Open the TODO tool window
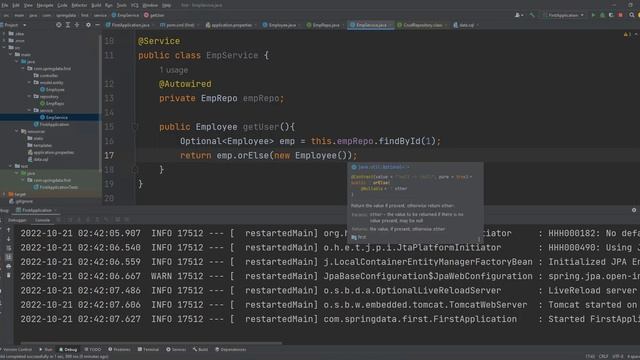Screen dimensions: 640x360 93,350
